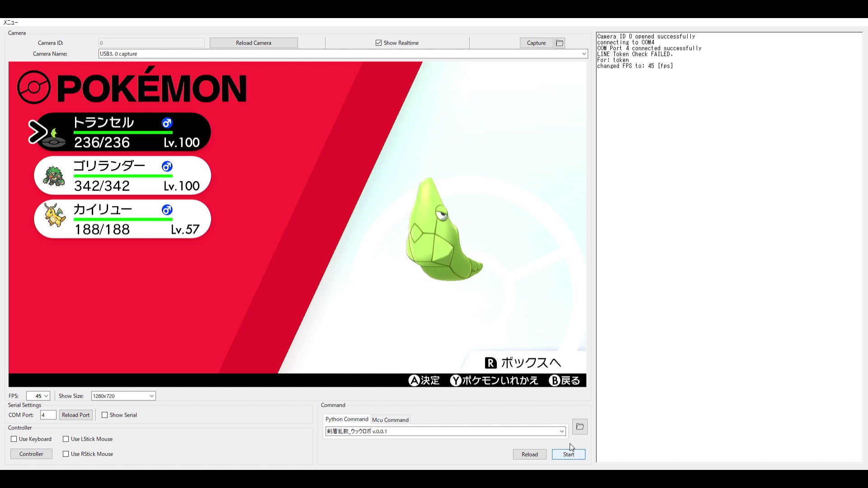
Task: Click the B button icon beside 戻る
Action: coord(555,380)
